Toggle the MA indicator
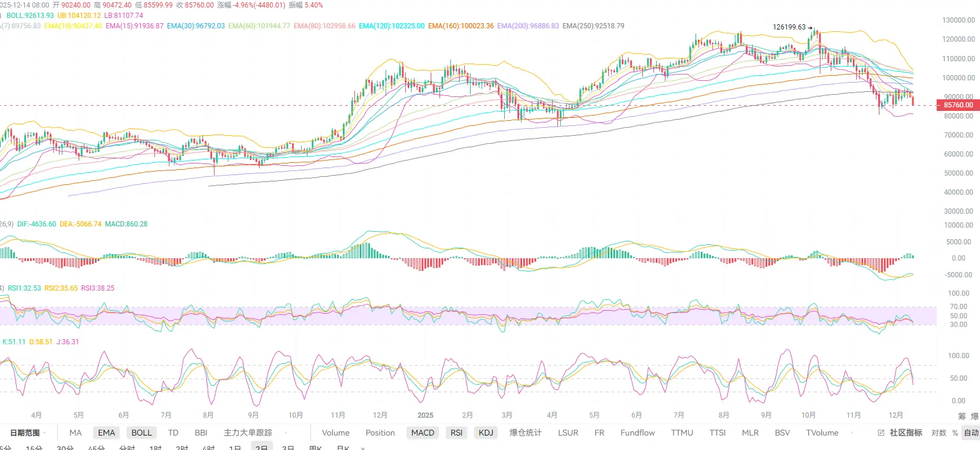Viewport: 980px width, 450px height. point(76,433)
